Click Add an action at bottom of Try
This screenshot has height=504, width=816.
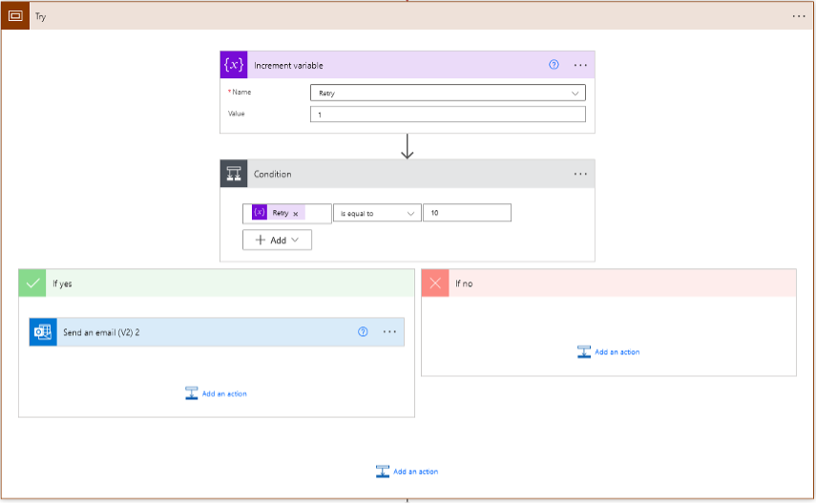pyautogui.click(x=416, y=472)
